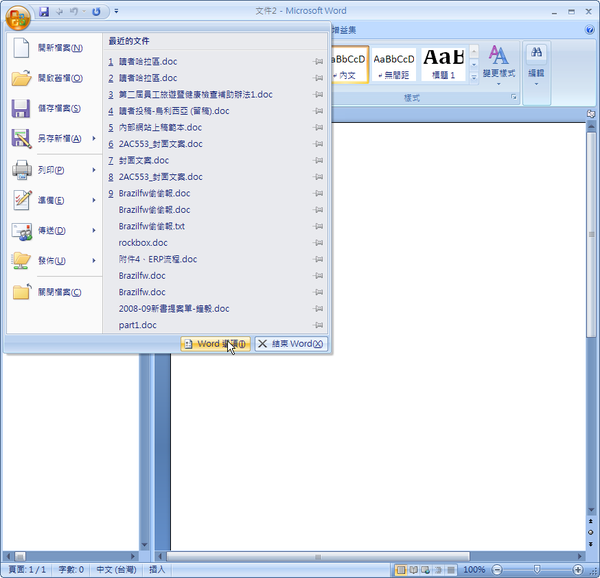Click the 編輯 binoculars icon
600x578 pixels.
(536, 52)
